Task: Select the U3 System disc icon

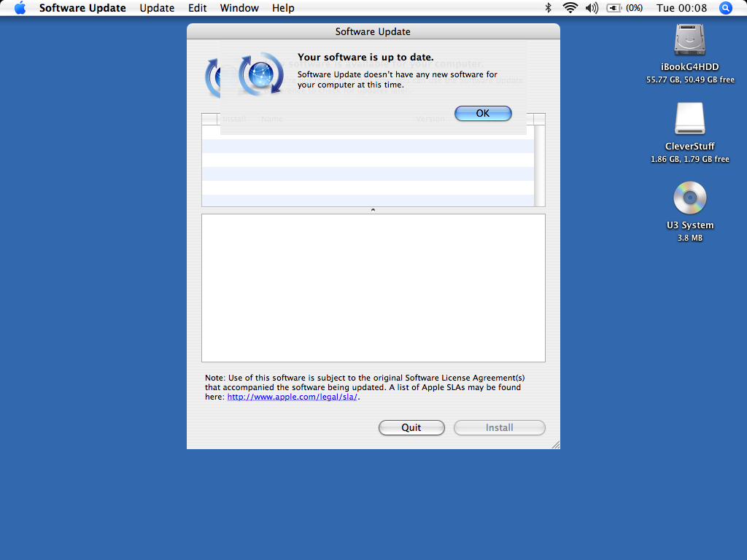Action: [x=689, y=198]
